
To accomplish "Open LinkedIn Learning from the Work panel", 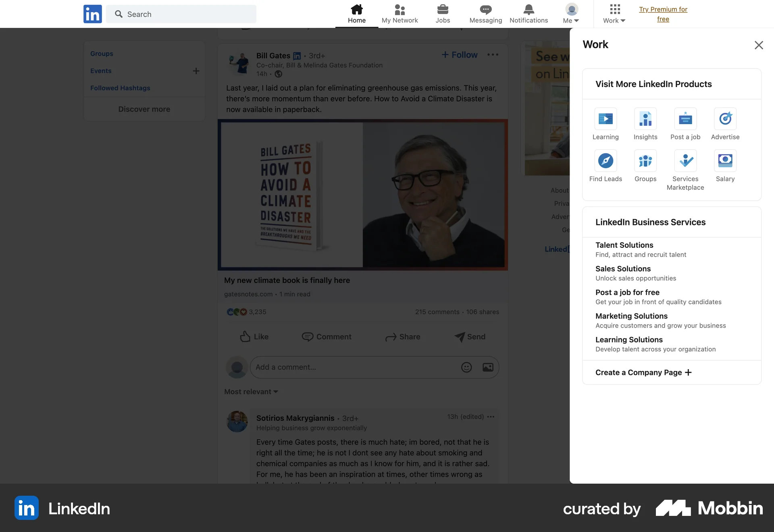I will pyautogui.click(x=605, y=118).
